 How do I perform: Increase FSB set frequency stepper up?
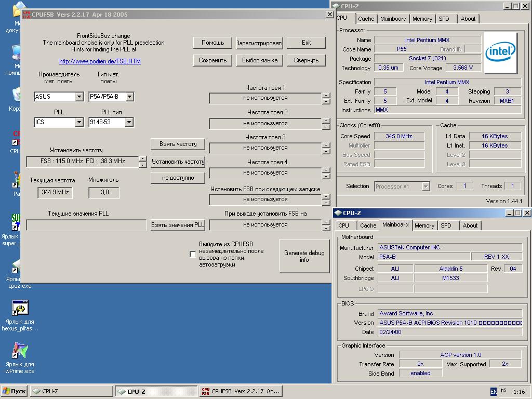[143, 158]
